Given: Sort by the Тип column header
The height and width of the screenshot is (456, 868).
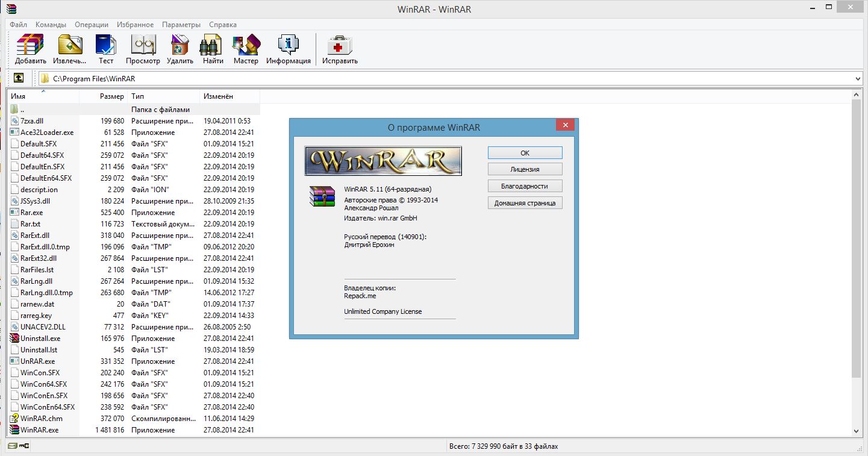Looking at the screenshot, I should point(163,96).
